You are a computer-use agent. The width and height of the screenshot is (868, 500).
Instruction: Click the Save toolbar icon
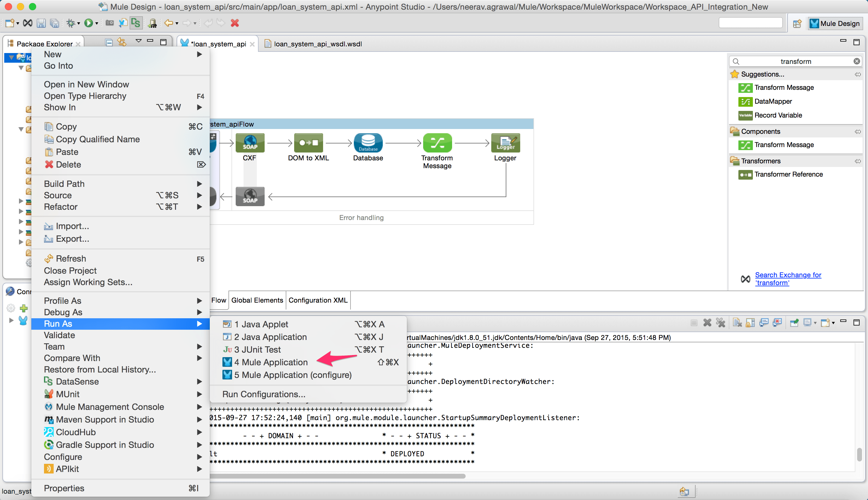[41, 23]
